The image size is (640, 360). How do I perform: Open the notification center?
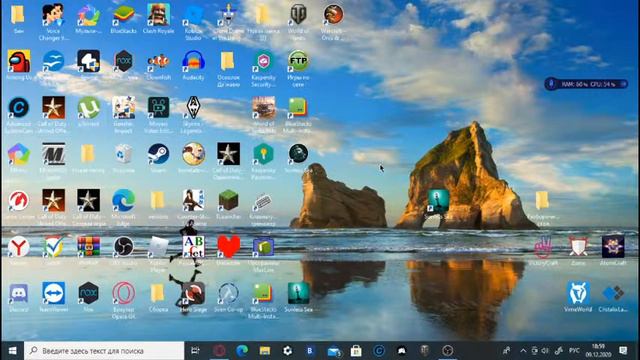click(623, 351)
